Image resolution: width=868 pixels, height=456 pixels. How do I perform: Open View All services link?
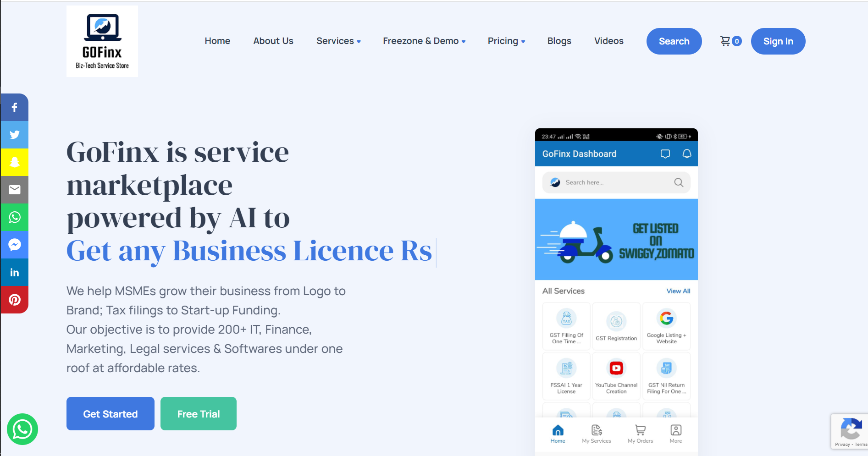[678, 291]
